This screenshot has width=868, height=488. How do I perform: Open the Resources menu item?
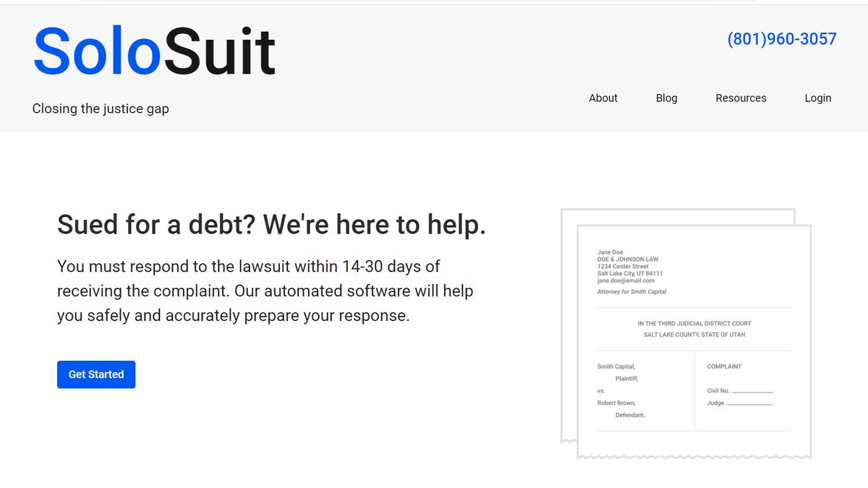point(741,98)
